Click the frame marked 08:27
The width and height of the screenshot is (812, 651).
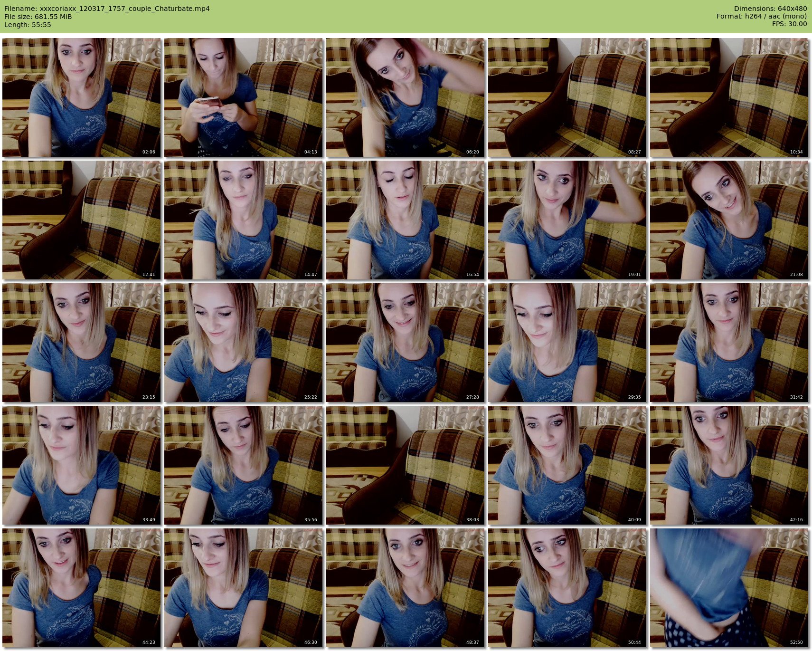pos(567,97)
